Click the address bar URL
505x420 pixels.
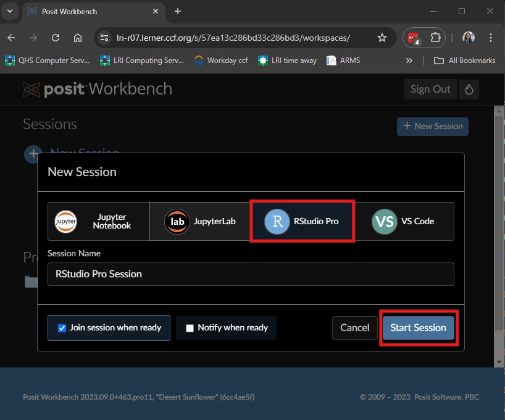coord(233,38)
